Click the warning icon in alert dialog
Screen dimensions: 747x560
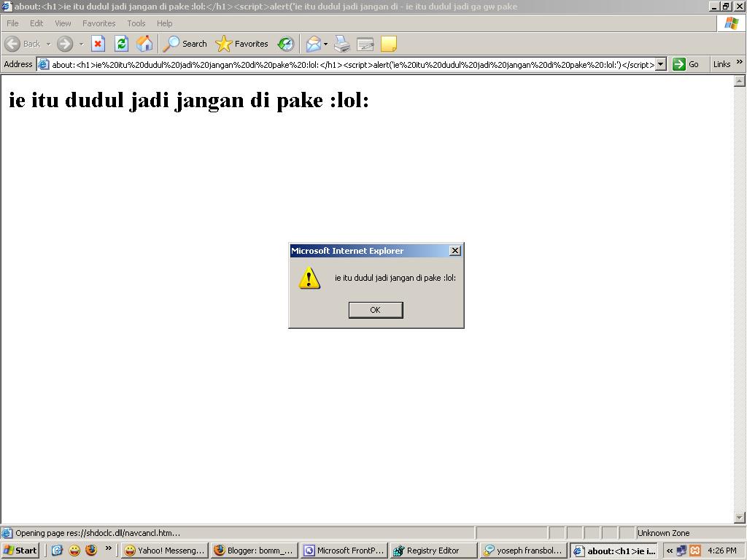coord(309,278)
